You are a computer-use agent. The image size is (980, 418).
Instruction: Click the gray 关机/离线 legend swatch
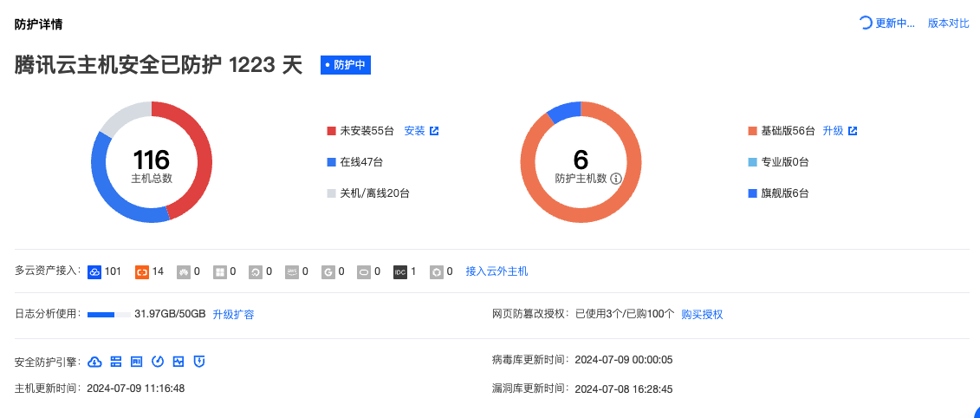(x=332, y=193)
